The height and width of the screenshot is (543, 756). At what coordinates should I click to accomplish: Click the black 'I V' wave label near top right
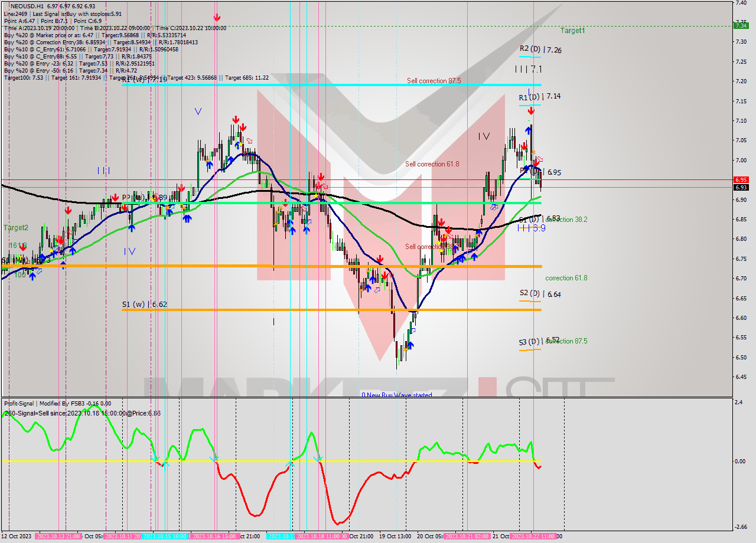click(x=484, y=136)
